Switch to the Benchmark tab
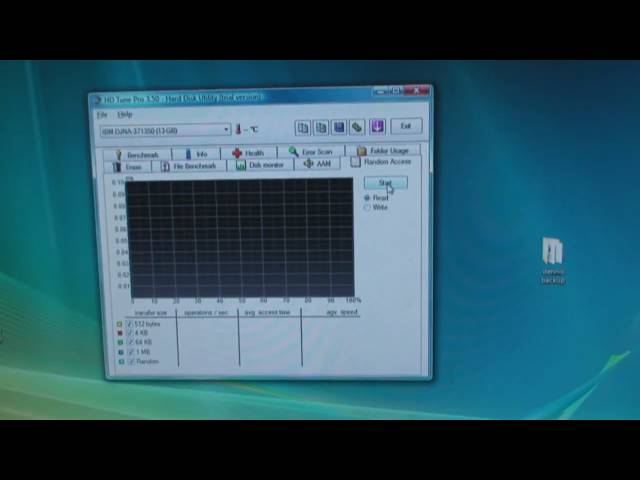The width and height of the screenshot is (640, 480). [x=138, y=155]
